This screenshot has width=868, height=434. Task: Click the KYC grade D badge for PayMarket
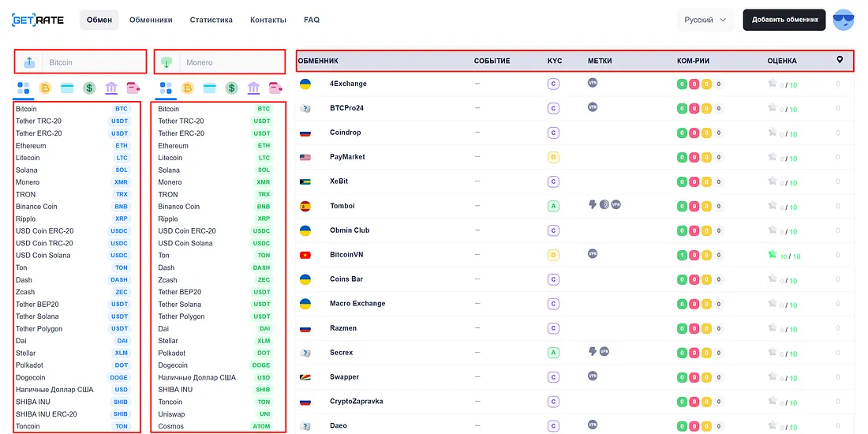click(552, 157)
